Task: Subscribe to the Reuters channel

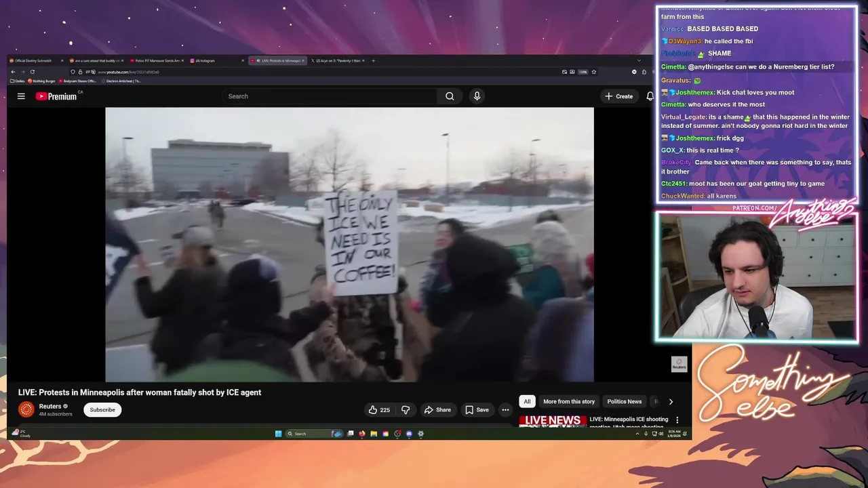Action: click(x=102, y=409)
